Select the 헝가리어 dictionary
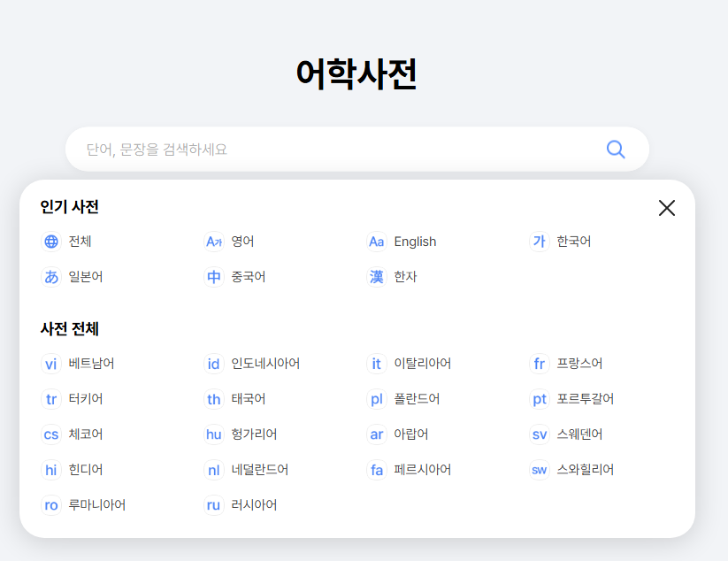The height and width of the screenshot is (561, 728). (254, 434)
